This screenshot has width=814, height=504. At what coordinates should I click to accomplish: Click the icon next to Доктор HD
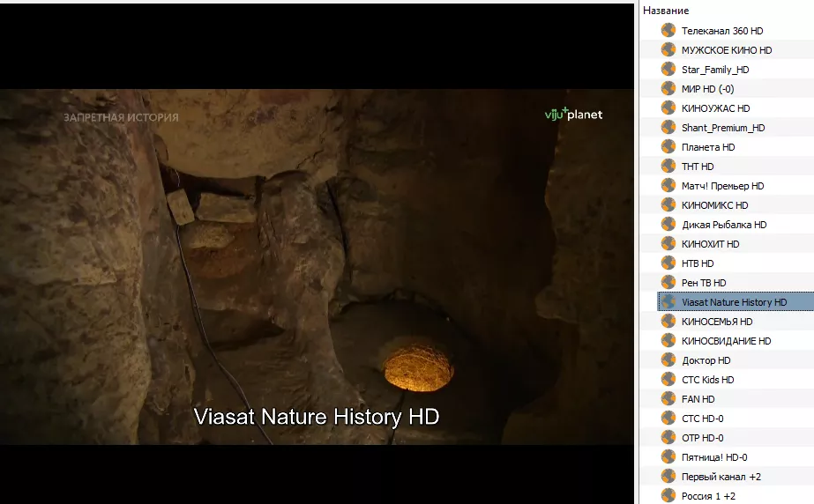tap(668, 359)
